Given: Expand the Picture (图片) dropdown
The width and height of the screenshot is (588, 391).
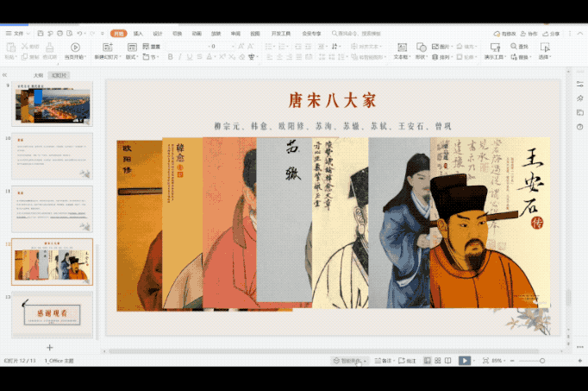Looking at the screenshot, I should 446,47.
